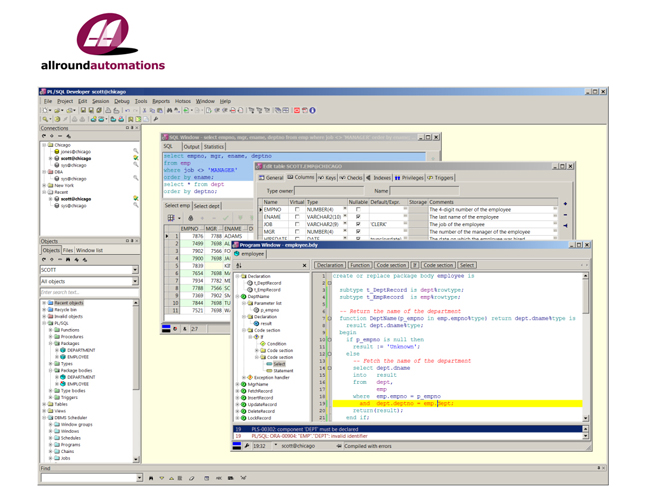Toggle Nullable checkbox for EMPNO column

(358, 210)
